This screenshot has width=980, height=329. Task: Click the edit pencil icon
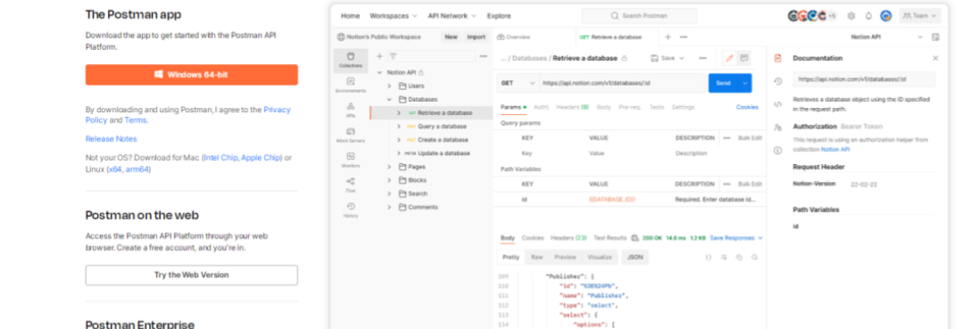click(x=729, y=58)
